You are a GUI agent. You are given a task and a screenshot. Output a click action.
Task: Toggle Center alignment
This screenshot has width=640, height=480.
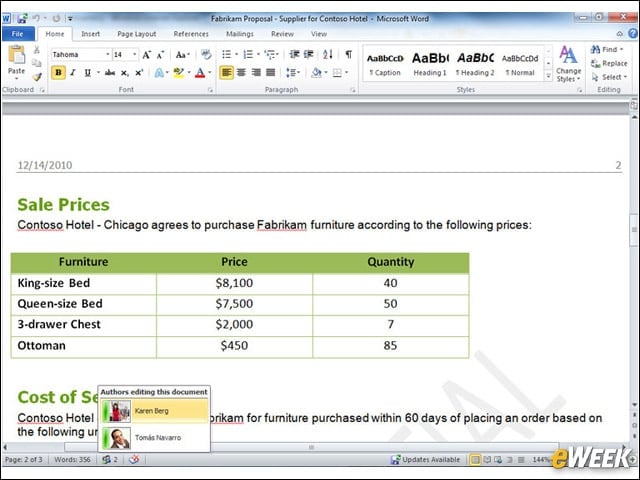click(x=241, y=73)
